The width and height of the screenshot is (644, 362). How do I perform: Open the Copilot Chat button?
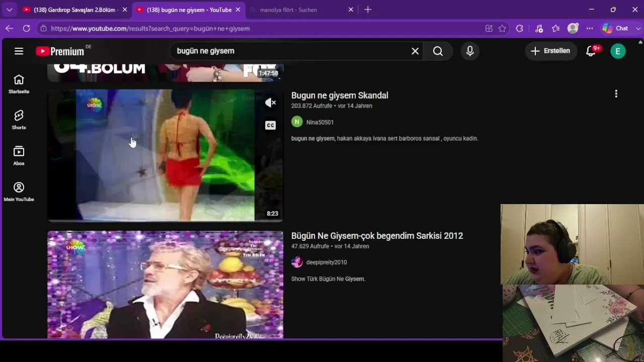(616, 29)
